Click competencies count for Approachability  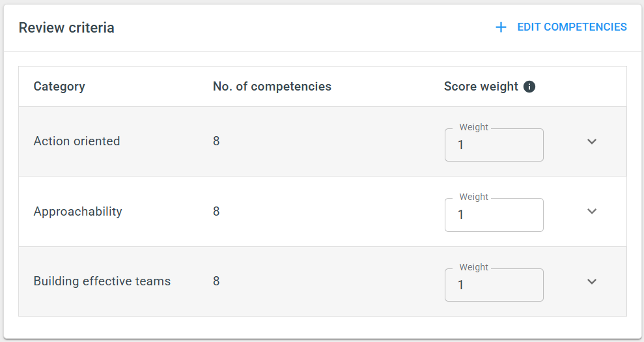(216, 211)
